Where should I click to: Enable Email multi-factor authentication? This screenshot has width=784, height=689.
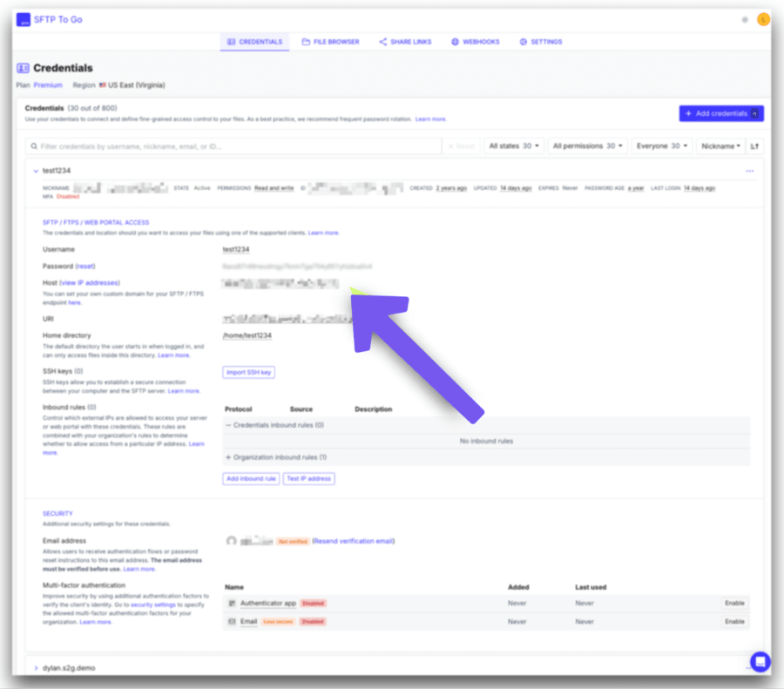coord(734,622)
